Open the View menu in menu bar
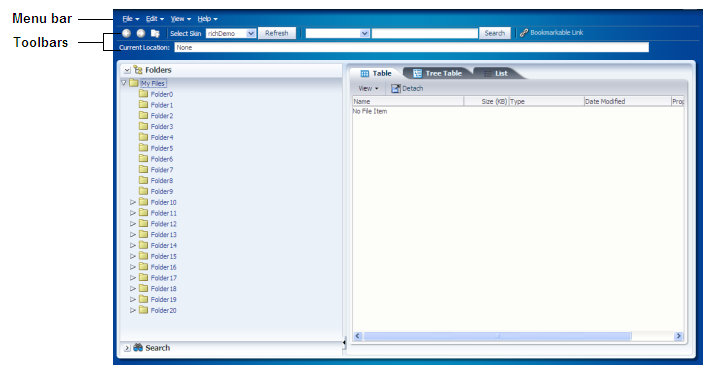 click(x=181, y=19)
